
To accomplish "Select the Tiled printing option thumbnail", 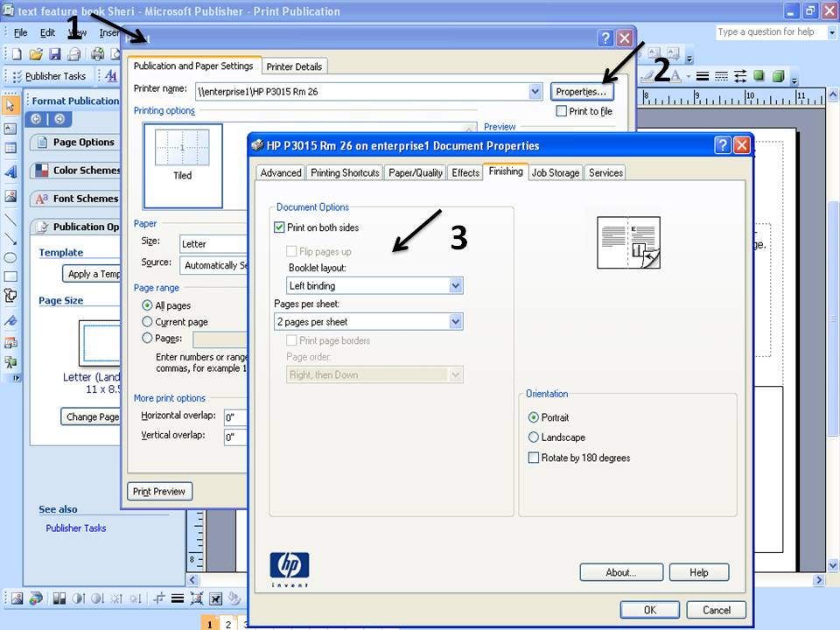I will pyautogui.click(x=183, y=165).
